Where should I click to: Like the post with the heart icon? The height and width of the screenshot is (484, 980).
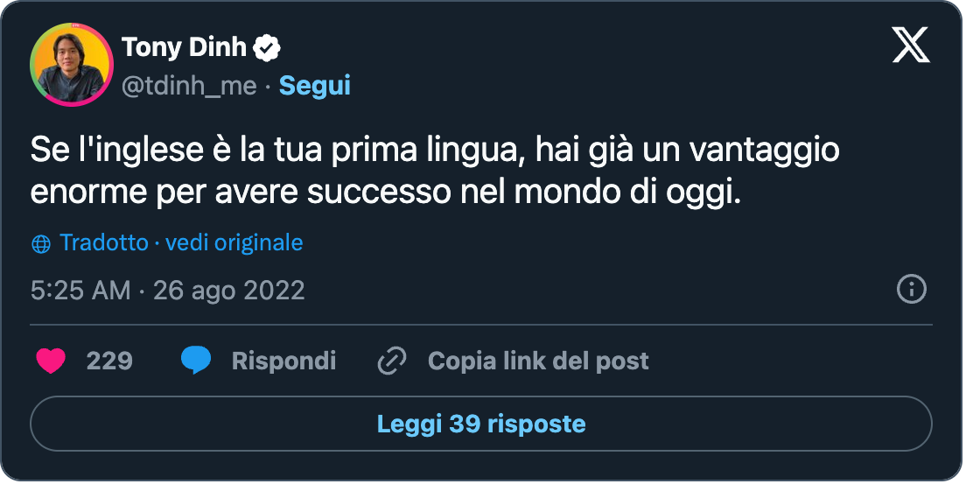pyautogui.click(x=51, y=361)
